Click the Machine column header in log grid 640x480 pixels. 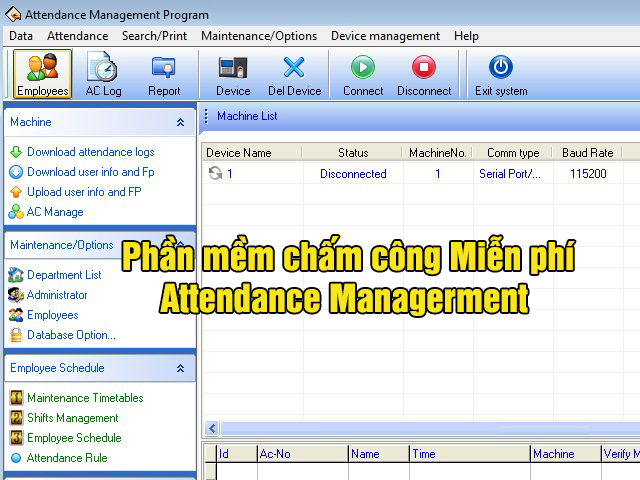pyautogui.click(x=566, y=454)
